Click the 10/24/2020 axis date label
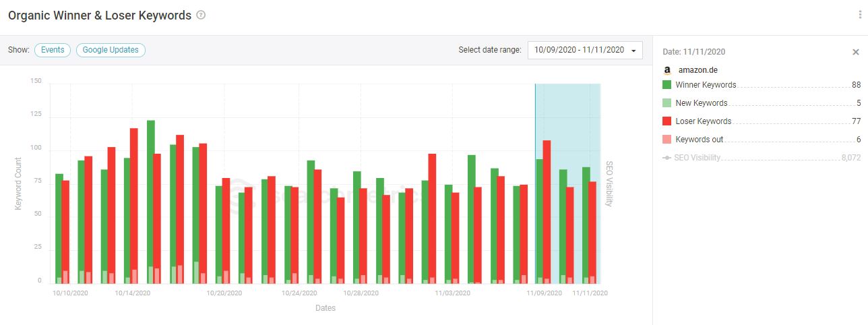Screen dimensions: 868x325 (299, 293)
